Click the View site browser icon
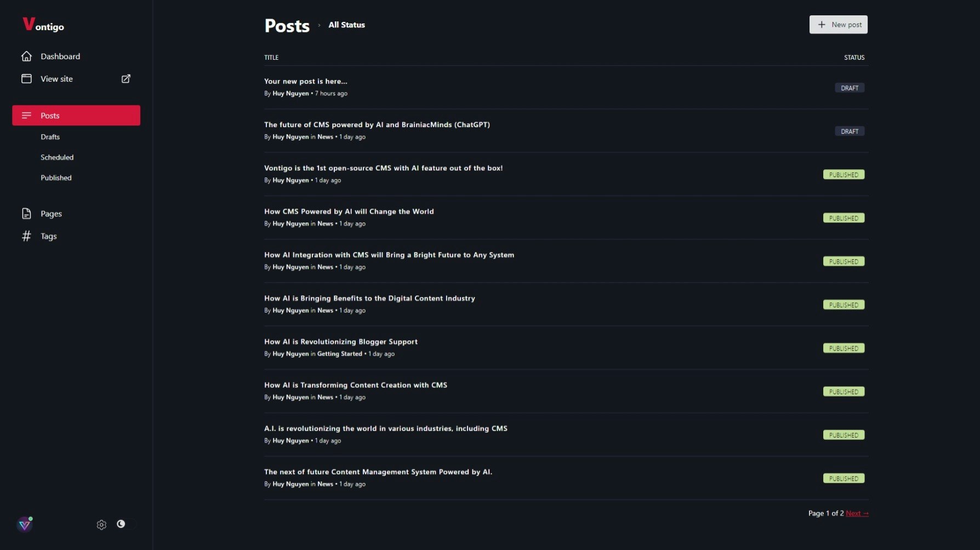This screenshot has height=550, width=980. (x=26, y=79)
